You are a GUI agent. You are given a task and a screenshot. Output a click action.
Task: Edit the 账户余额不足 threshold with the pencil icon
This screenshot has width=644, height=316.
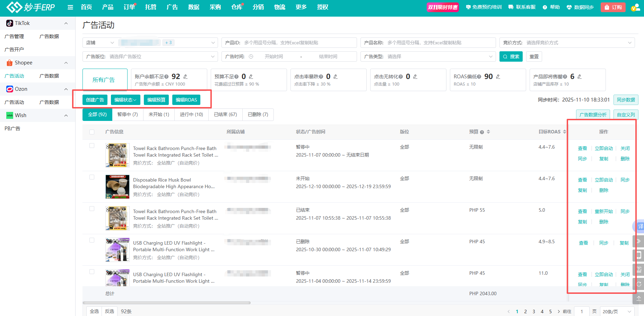click(185, 77)
